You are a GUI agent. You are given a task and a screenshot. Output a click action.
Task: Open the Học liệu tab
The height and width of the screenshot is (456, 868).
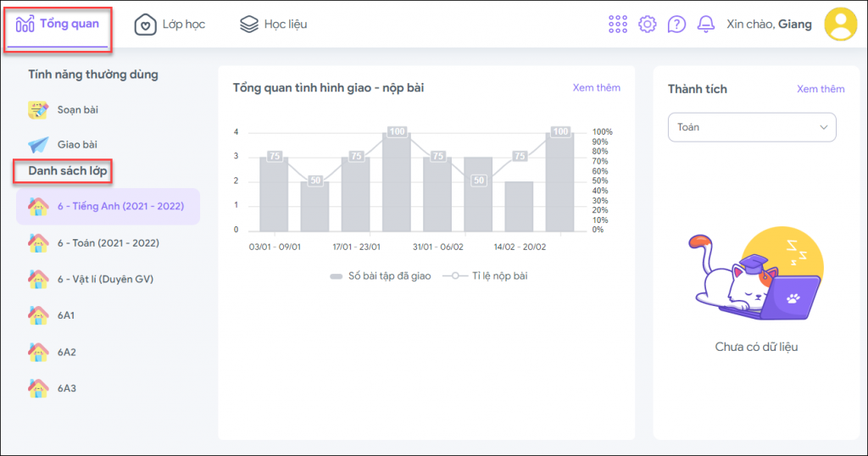(274, 25)
